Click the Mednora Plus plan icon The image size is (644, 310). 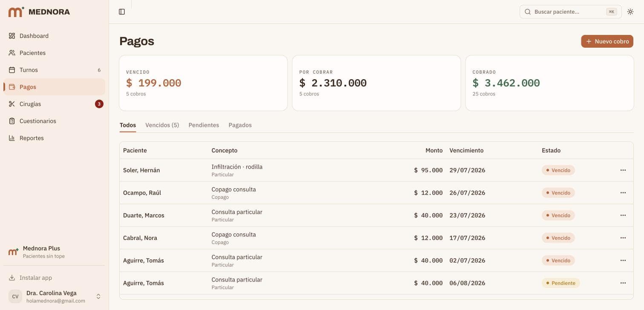pos(14,252)
